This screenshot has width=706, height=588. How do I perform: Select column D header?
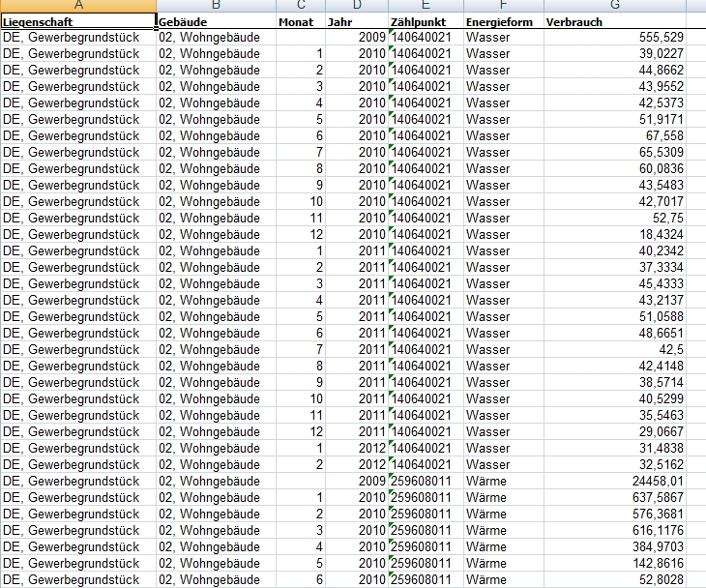coord(357,6)
